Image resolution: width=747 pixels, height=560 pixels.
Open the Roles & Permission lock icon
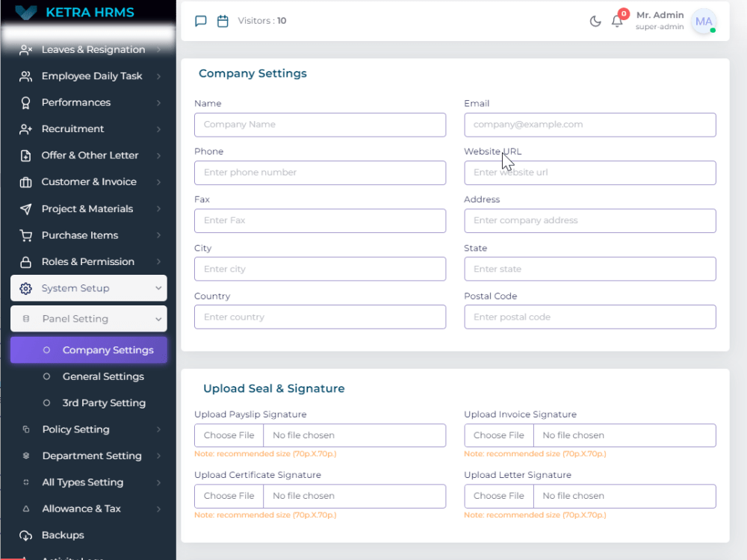[x=23, y=261]
